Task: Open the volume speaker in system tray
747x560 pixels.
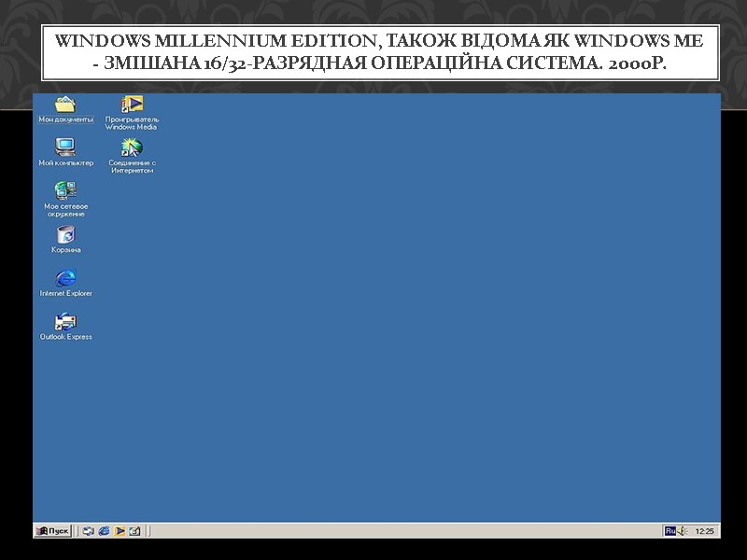Action: click(x=681, y=529)
